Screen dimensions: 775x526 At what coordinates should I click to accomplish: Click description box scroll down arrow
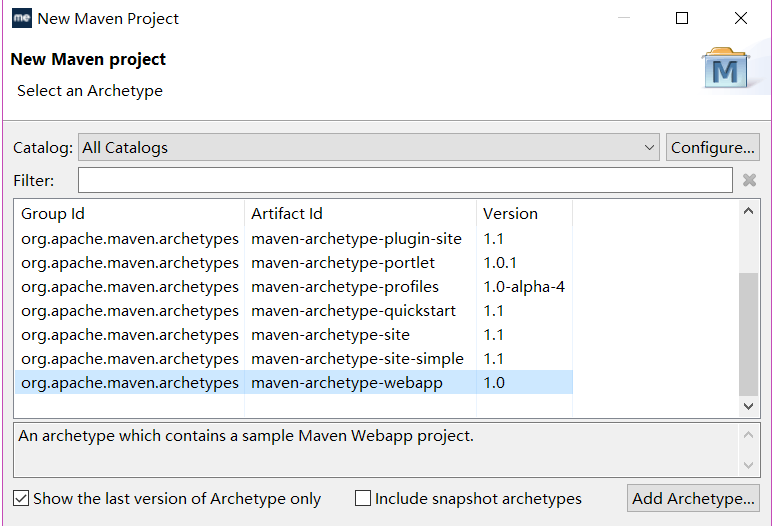click(748, 465)
